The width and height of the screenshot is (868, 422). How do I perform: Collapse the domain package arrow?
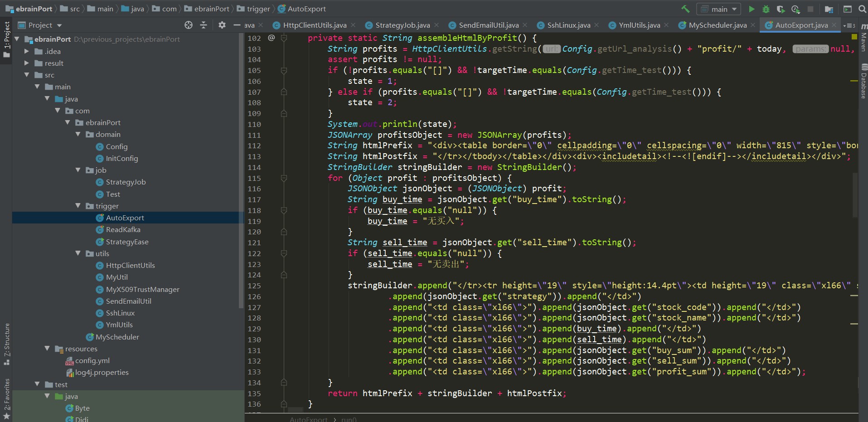click(x=78, y=134)
